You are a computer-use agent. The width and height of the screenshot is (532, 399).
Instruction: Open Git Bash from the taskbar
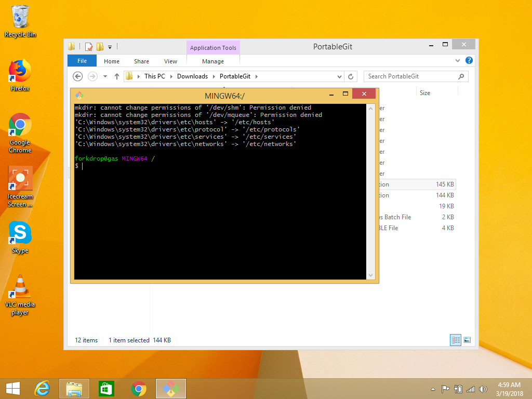tap(171, 388)
